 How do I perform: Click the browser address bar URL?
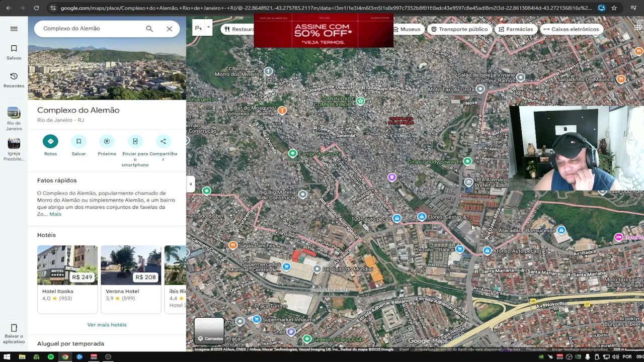coord(326,8)
